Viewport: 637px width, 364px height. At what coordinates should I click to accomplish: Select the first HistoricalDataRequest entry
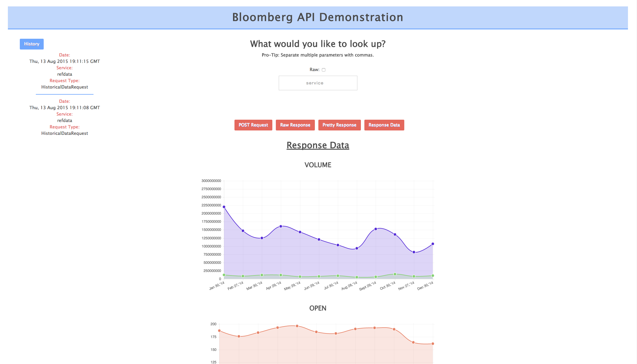(x=64, y=71)
